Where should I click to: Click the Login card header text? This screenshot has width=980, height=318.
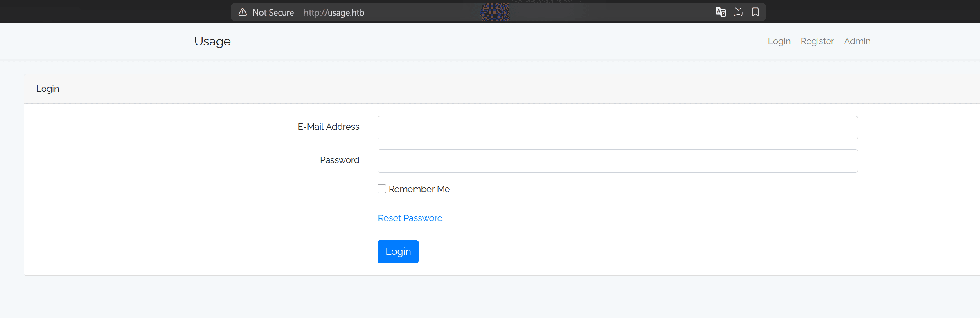tap(47, 89)
